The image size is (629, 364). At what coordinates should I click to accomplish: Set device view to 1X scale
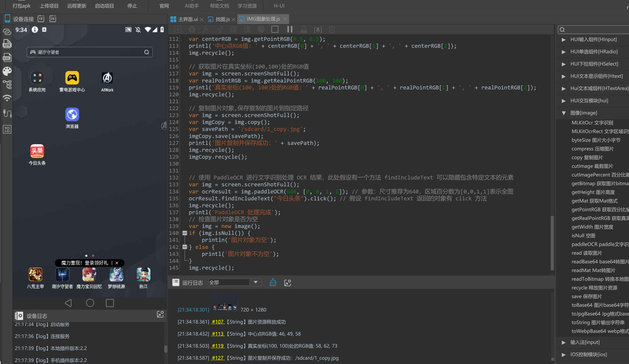pyautogui.click(x=41, y=19)
